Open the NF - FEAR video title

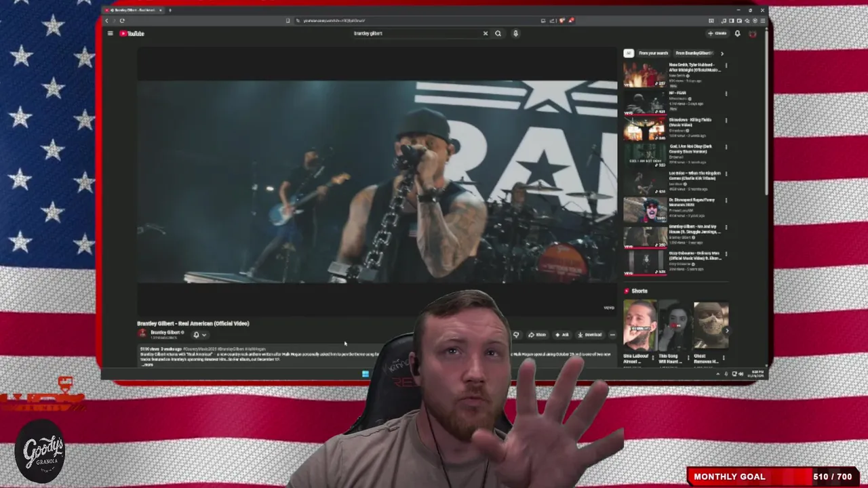tap(678, 93)
